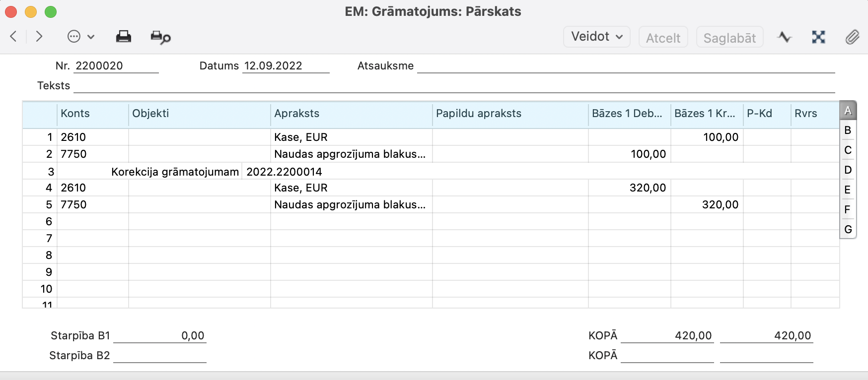Viewport: 868px width, 380px height.
Task: Click the activity pulse icon
Action: pos(785,37)
